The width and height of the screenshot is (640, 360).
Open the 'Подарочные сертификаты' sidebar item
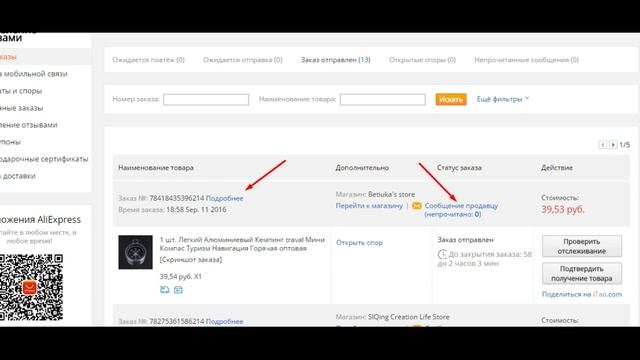(44, 159)
